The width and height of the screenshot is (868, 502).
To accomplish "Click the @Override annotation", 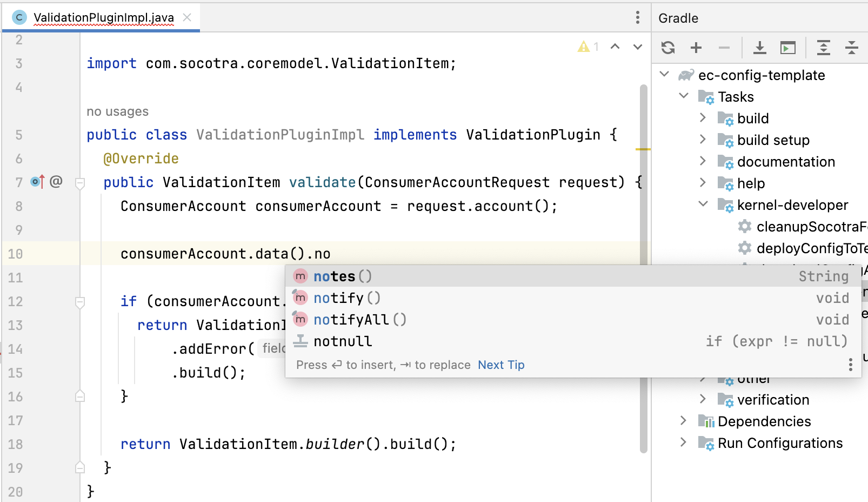I will (x=141, y=158).
